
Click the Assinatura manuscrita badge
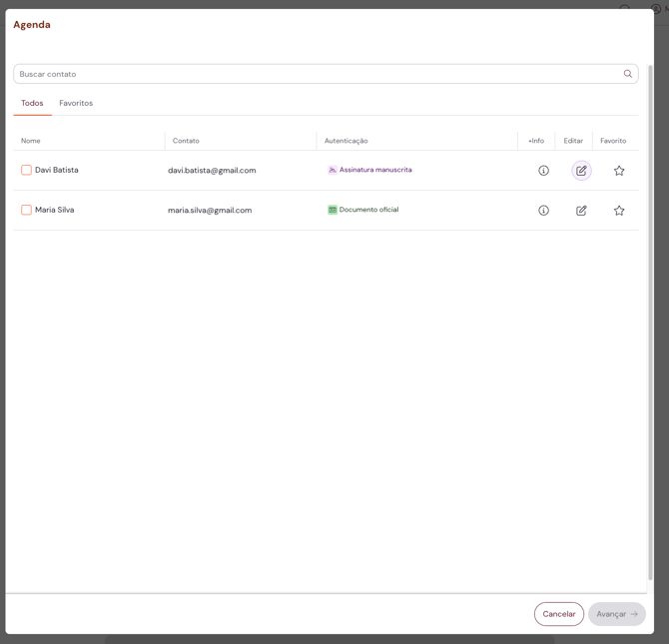tap(369, 170)
